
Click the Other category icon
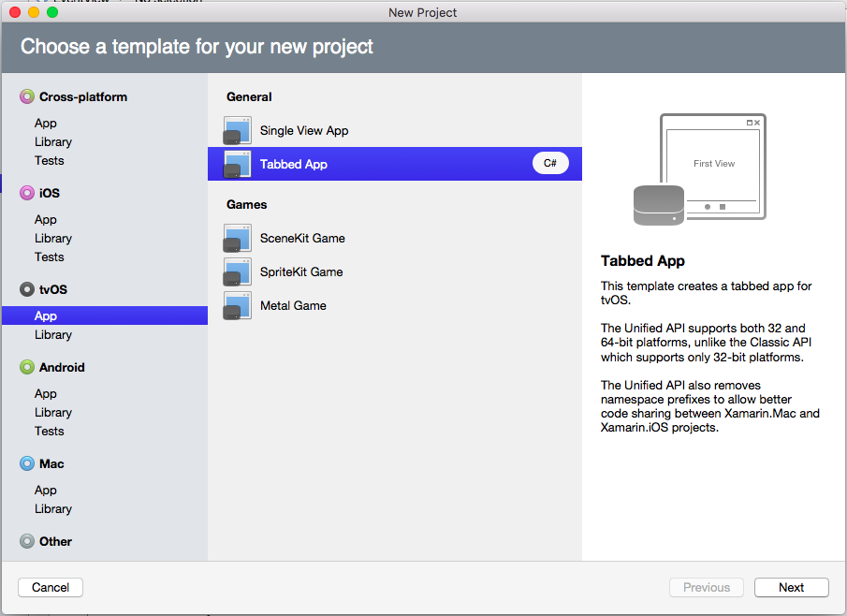[x=27, y=541]
